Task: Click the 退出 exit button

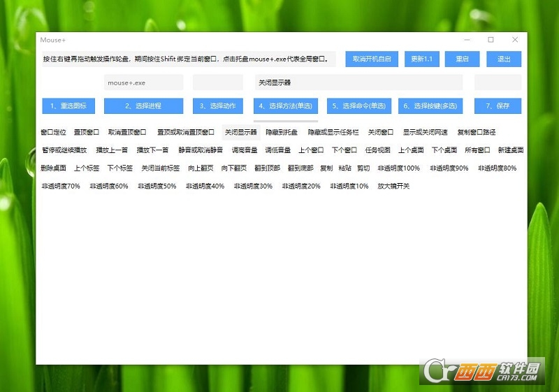Action: click(x=504, y=59)
